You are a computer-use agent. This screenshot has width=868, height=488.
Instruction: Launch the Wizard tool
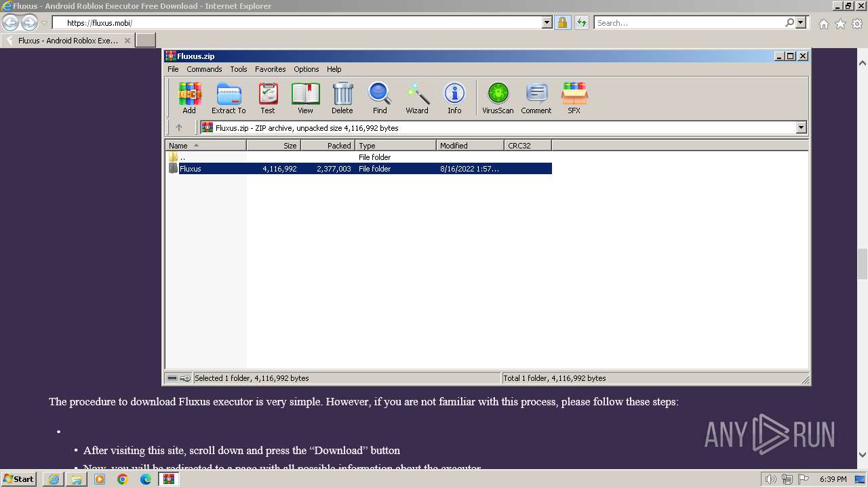pos(417,98)
